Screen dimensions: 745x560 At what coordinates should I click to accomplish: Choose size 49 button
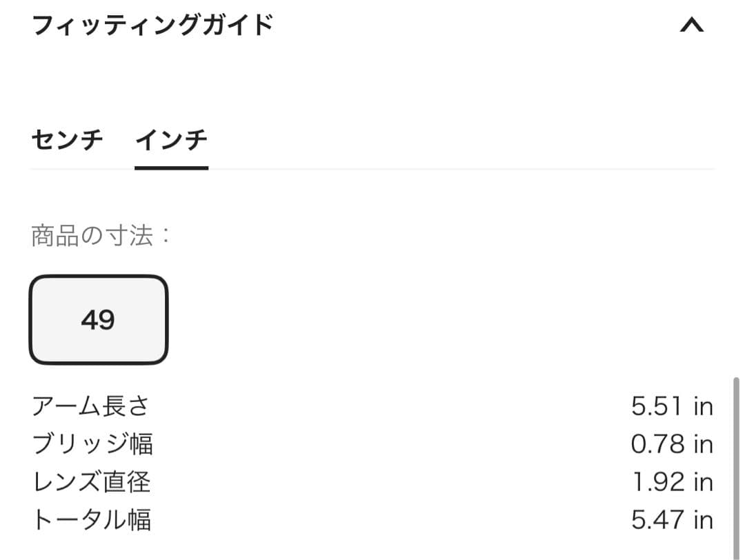coord(99,320)
